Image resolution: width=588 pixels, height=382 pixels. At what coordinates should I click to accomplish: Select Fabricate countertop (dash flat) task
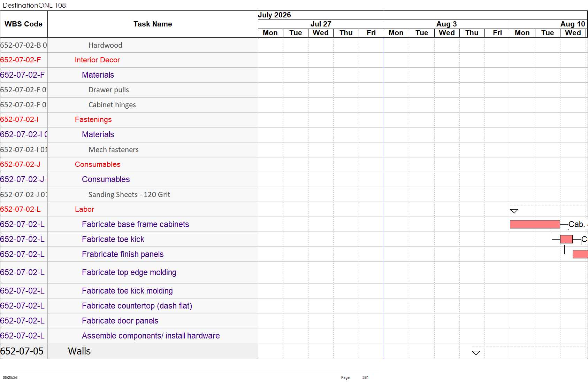click(x=137, y=306)
